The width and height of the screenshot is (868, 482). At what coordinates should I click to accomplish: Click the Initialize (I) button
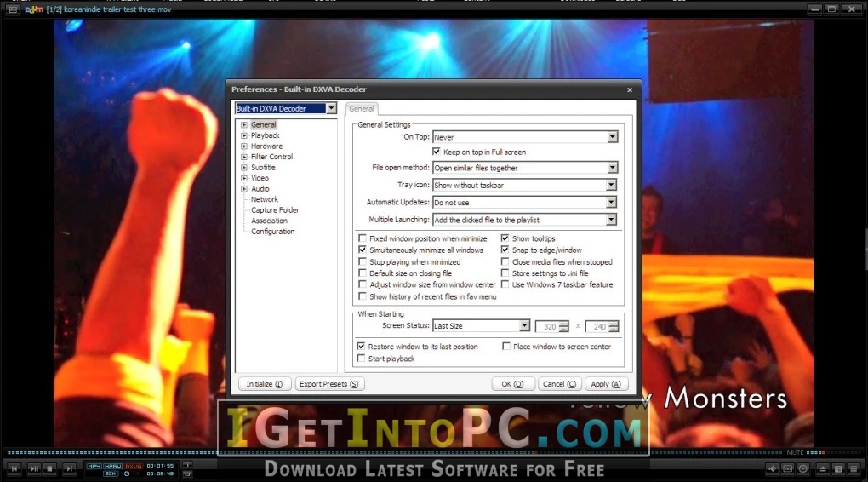click(x=265, y=384)
